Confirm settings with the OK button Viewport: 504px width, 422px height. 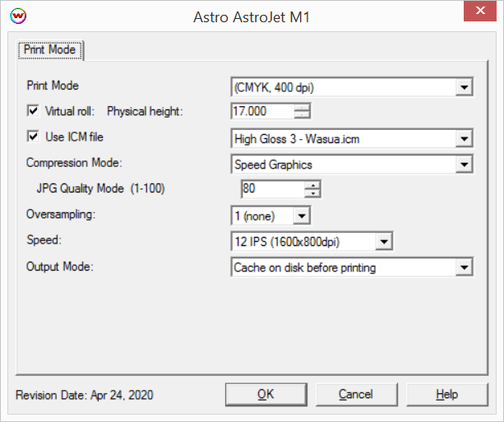click(x=266, y=394)
